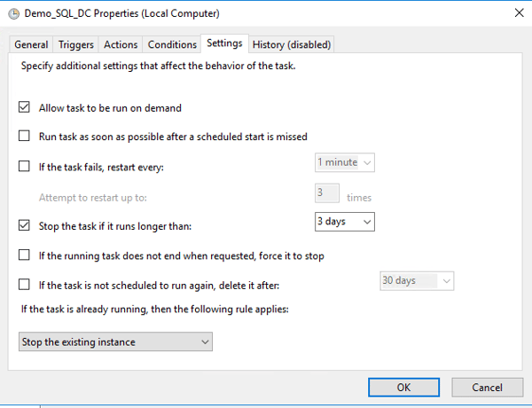Enable force stop when task doesn't end
The image size is (532, 408).
[x=25, y=255]
